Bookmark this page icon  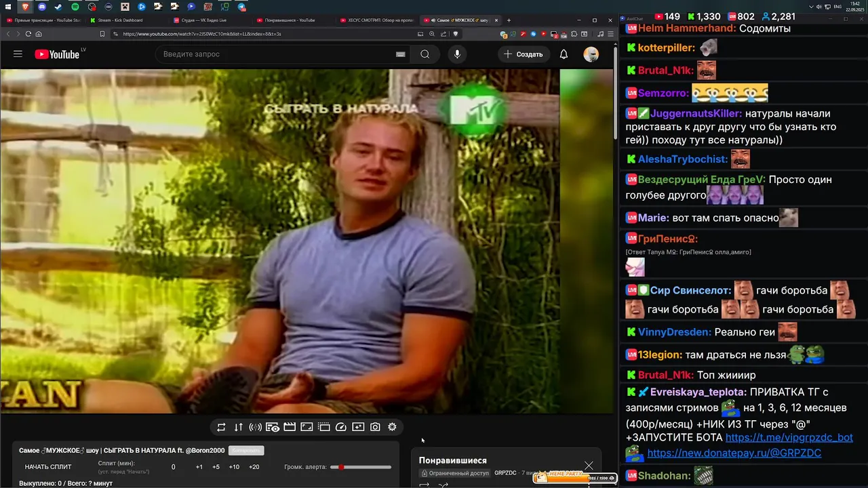tap(102, 34)
